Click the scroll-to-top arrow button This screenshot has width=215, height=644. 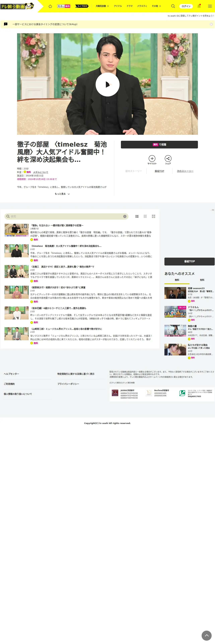click(206, 635)
